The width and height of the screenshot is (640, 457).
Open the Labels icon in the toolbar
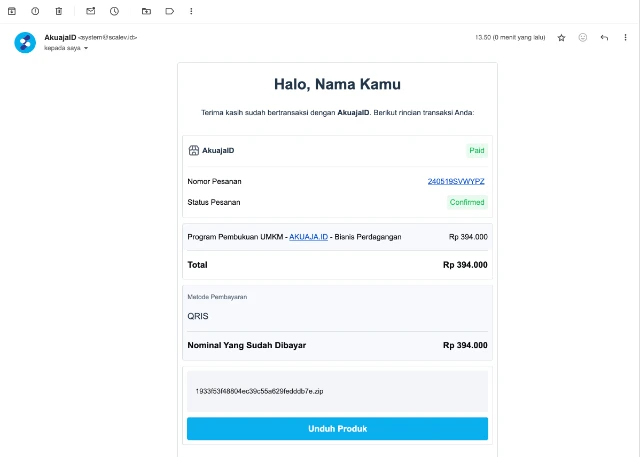(x=169, y=11)
